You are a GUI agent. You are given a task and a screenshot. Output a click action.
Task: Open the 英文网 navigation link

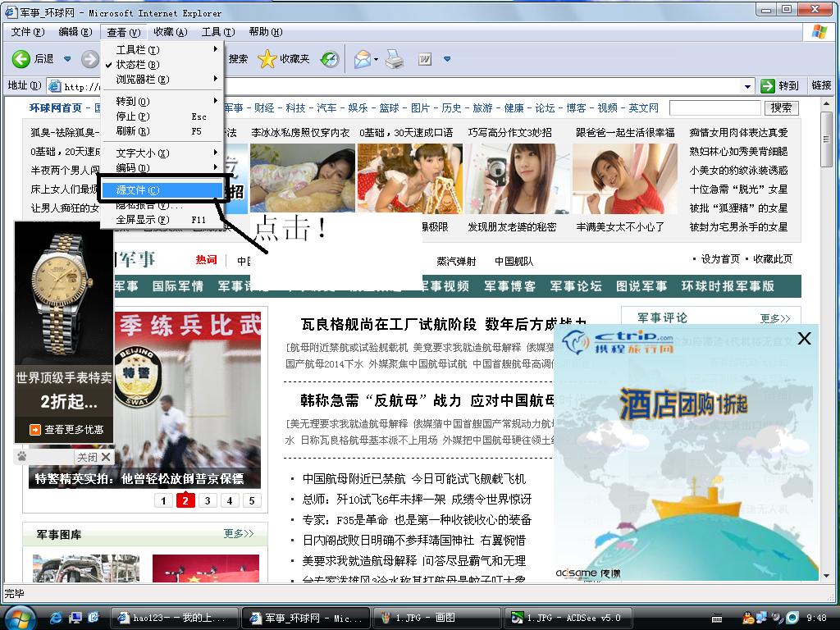pyautogui.click(x=643, y=108)
